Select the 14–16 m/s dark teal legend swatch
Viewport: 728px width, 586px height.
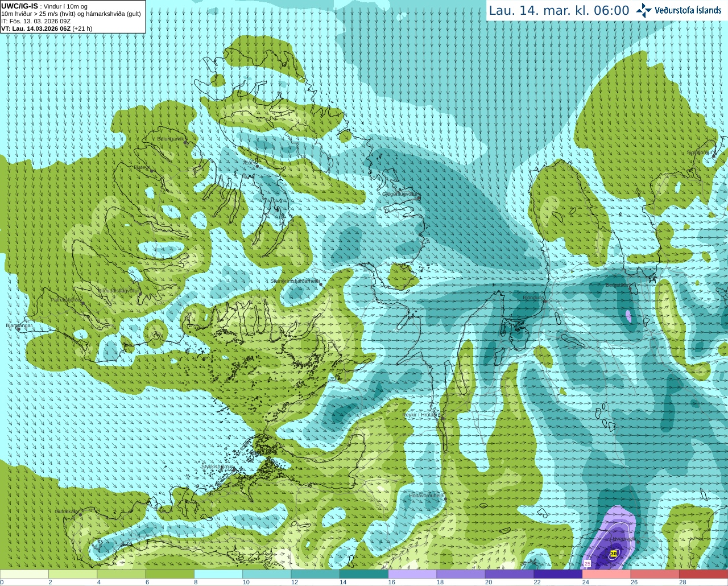(364, 574)
